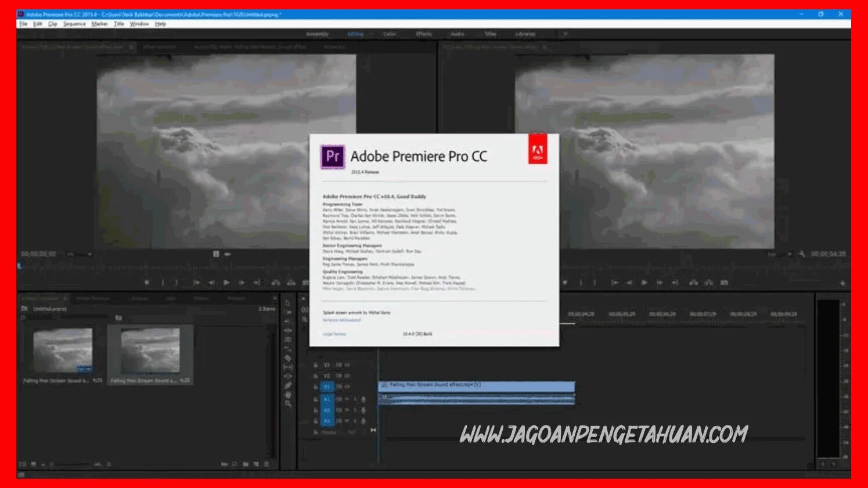Play the sequence in Program monitor
The height and width of the screenshot is (488, 868).
tap(644, 283)
